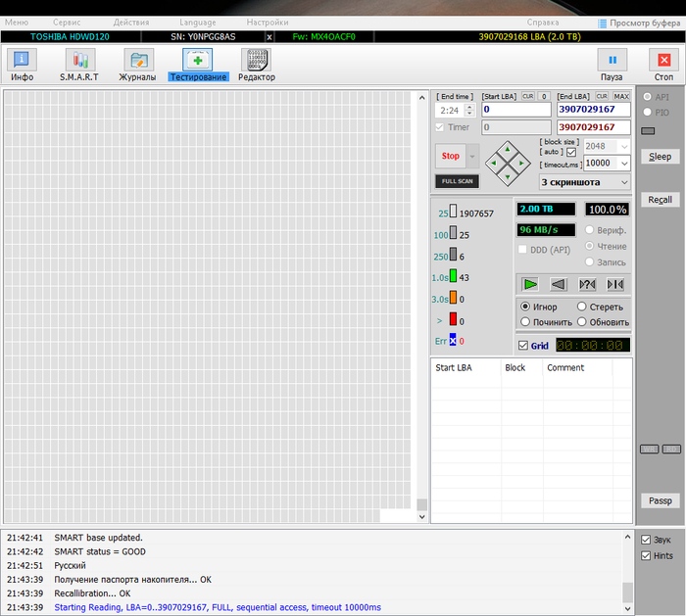Open the Инфо drive information panel

[x=22, y=61]
